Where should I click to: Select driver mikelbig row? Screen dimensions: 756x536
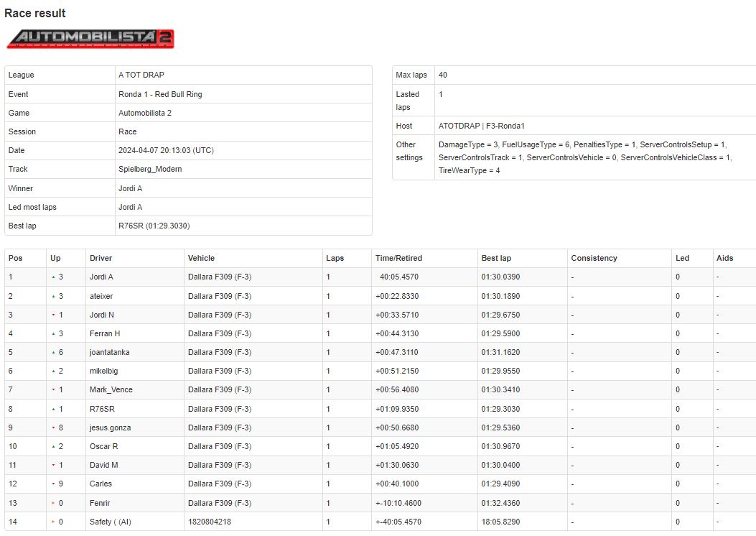(x=380, y=371)
